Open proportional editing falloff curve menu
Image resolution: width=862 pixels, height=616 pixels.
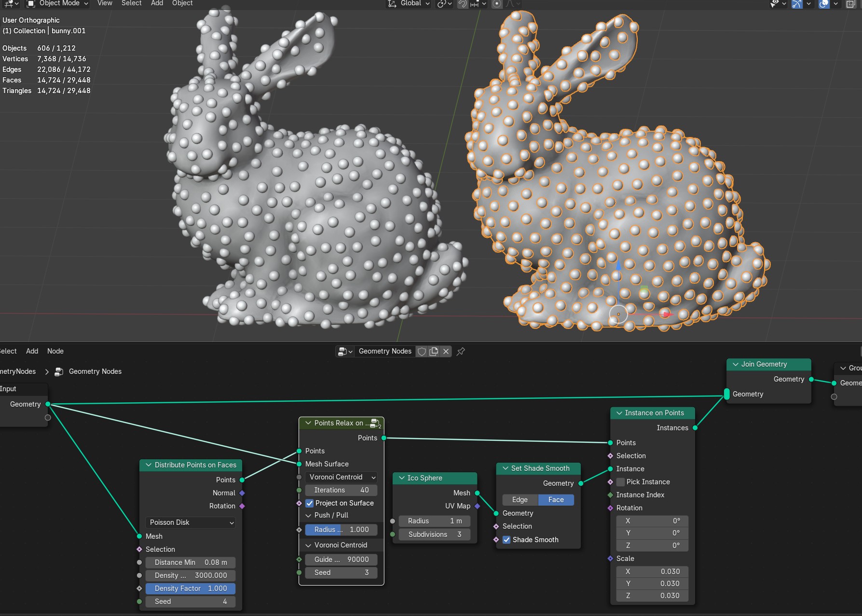click(x=512, y=3)
